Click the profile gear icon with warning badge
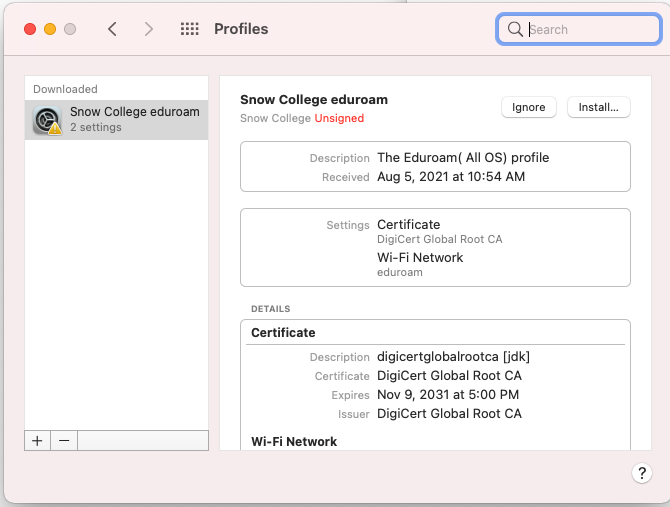This screenshot has height=507, width=670. click(47, 120)
